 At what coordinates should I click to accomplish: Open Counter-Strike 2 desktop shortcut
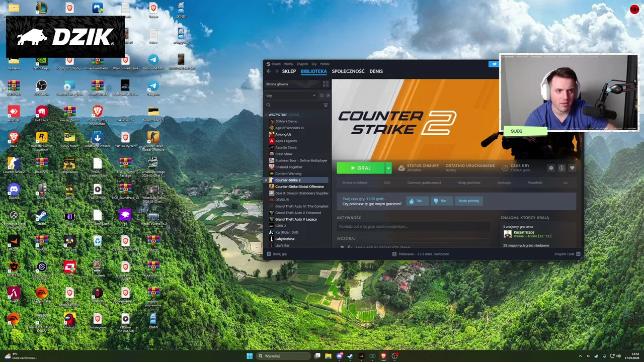pyautogui.click(x=14, y=165)
